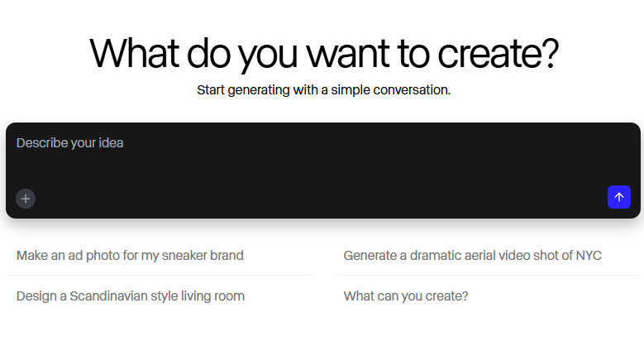Click the word 'What' at the heading's start
644x351 pixels.
[x=134, y=53]
